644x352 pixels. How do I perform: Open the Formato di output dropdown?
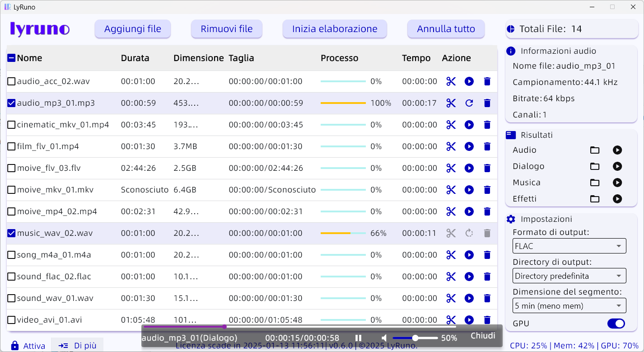[x=569, y=246]
